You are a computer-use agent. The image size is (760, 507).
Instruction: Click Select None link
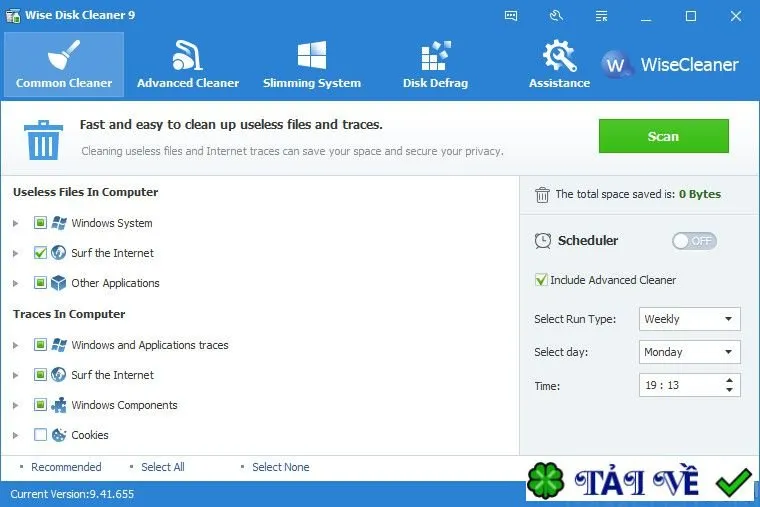pyautogui.click(x=281, y=467)
